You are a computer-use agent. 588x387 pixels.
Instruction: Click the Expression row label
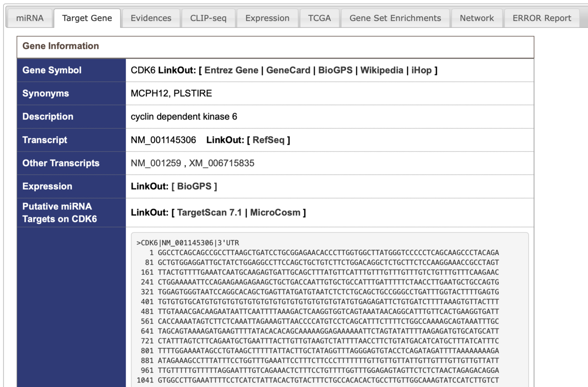(x=47, y=186)
